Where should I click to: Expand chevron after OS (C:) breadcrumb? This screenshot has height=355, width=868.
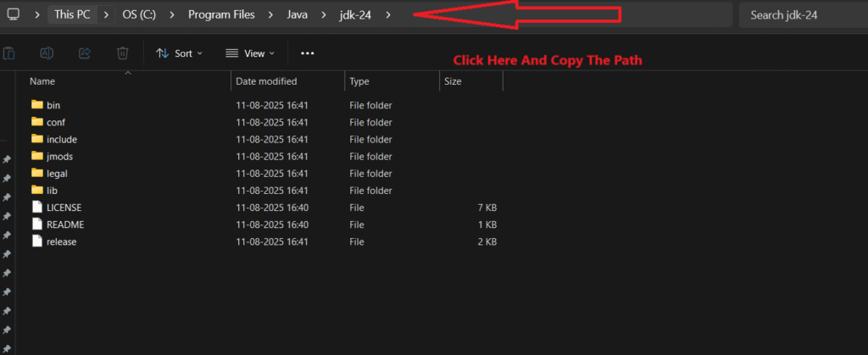point(172,15)
